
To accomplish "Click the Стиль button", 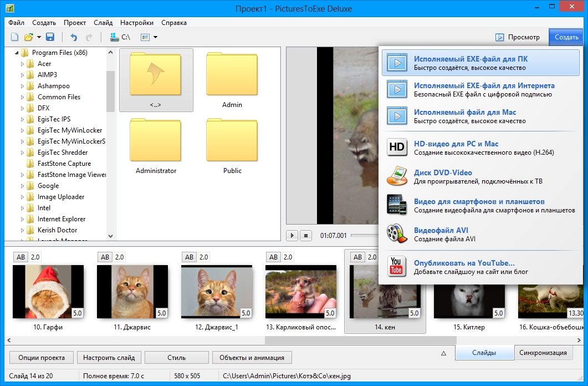I will point(177,358).
